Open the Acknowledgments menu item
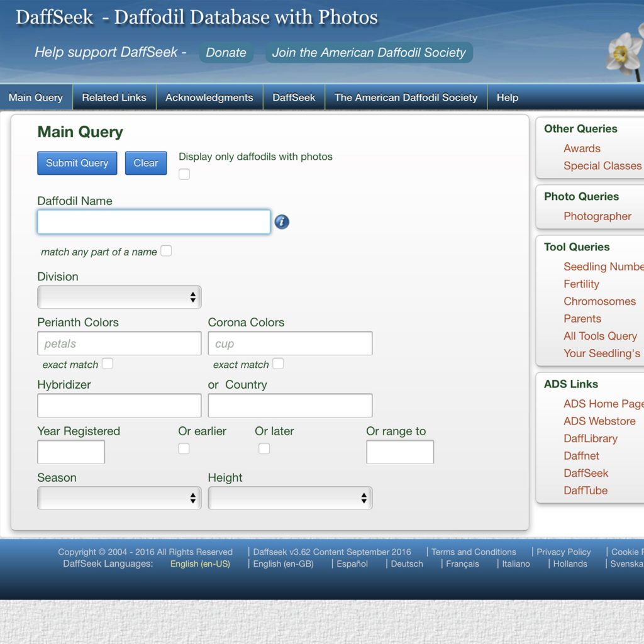Viewport: 644px width, 644px height. point(209,97)
